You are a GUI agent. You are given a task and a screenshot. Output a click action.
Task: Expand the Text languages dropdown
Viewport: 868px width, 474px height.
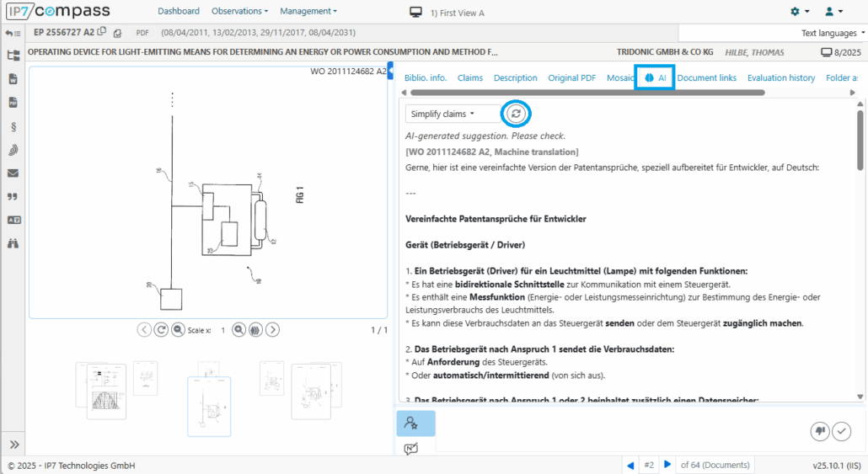(x=833, y=33)
